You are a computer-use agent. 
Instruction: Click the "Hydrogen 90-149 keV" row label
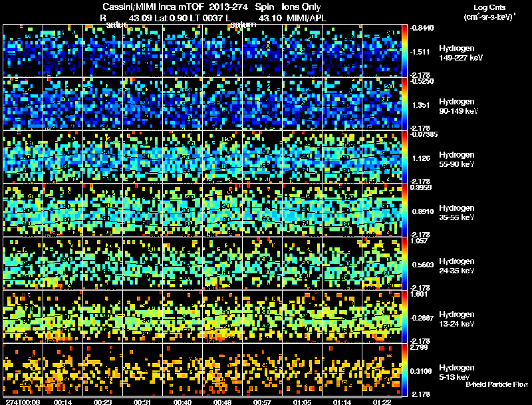pos(459,106)
